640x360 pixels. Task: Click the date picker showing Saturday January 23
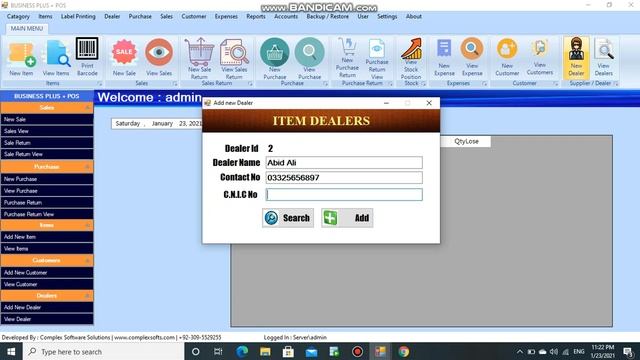pyautogui.click(x=157, y=123)
